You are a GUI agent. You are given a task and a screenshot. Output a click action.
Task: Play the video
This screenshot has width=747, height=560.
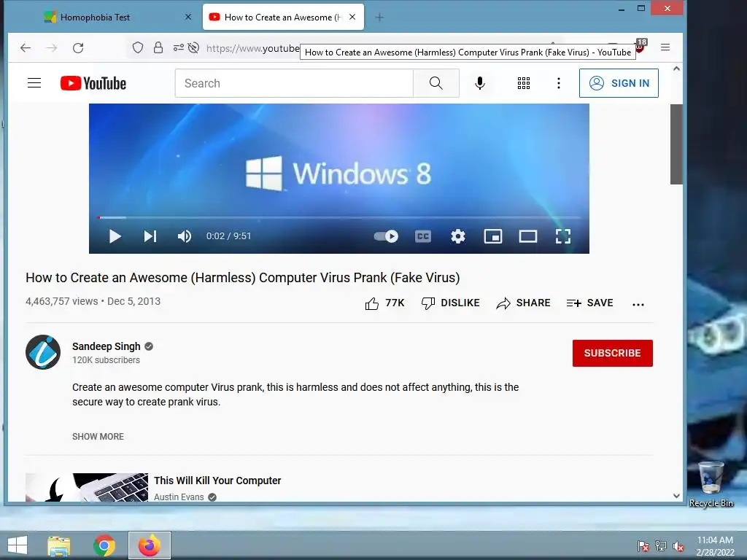pos(115,236)
